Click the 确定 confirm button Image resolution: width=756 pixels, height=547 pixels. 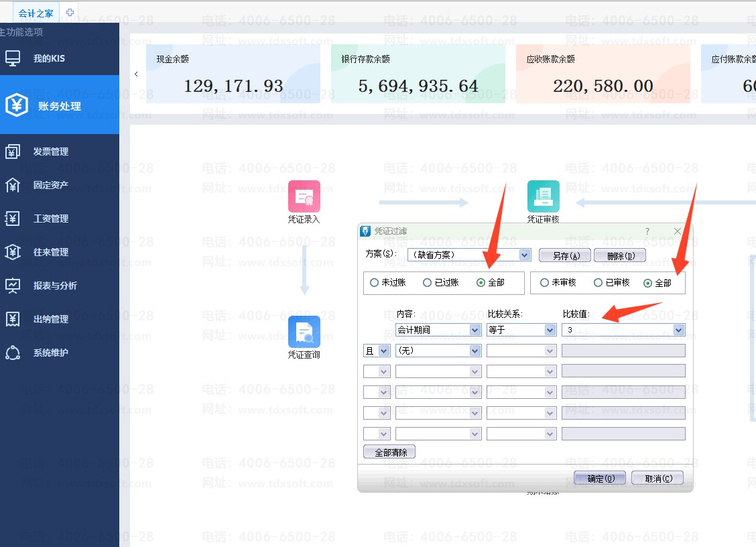[x=599, y=479]
